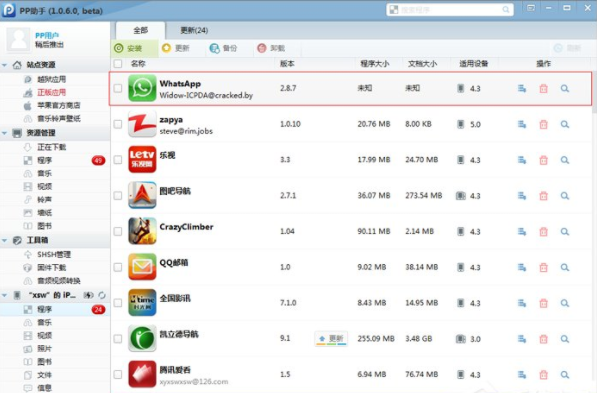The width and height of the screenshot is (597, 393).
Task: Click the magnifier icon in WhatsApp row
Action: click(565, 88)
